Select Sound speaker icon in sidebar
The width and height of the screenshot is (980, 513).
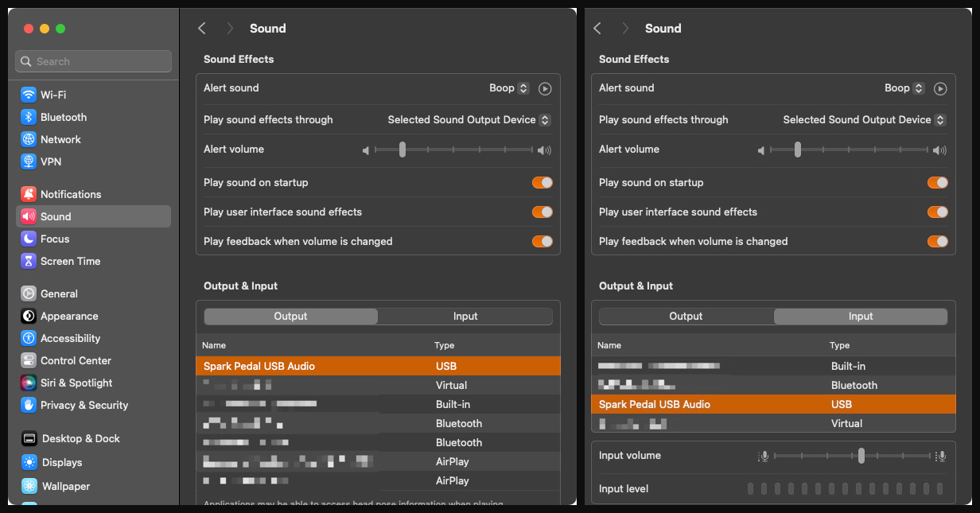[x=29, y=216]
